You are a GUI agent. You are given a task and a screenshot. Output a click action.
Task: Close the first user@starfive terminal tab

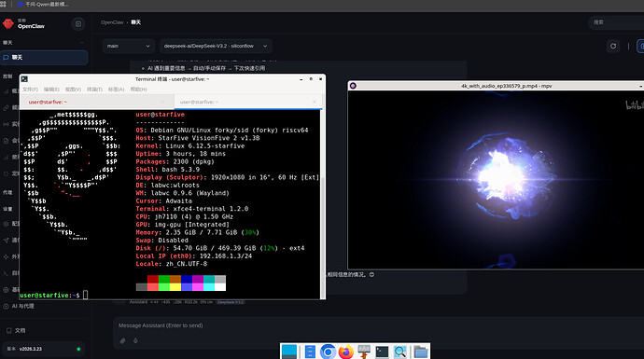162,102
